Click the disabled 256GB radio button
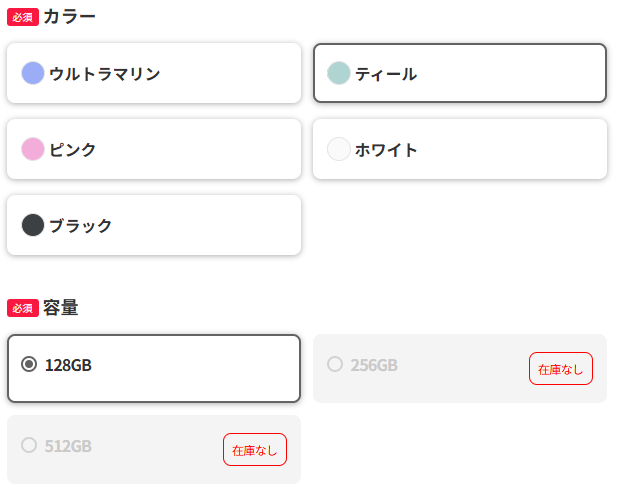Image resolution: width=619 pixels, height=490 pixels. click(x=335, y=364)
